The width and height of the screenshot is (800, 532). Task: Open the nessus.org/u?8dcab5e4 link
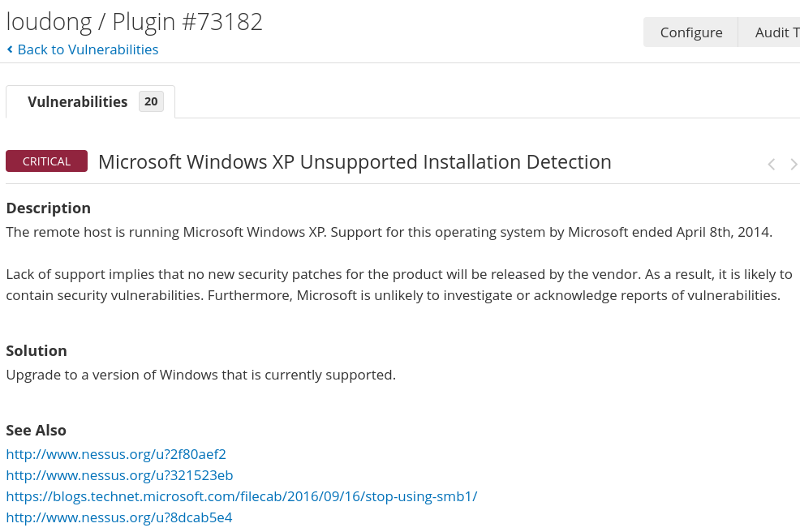click(119, 517)
